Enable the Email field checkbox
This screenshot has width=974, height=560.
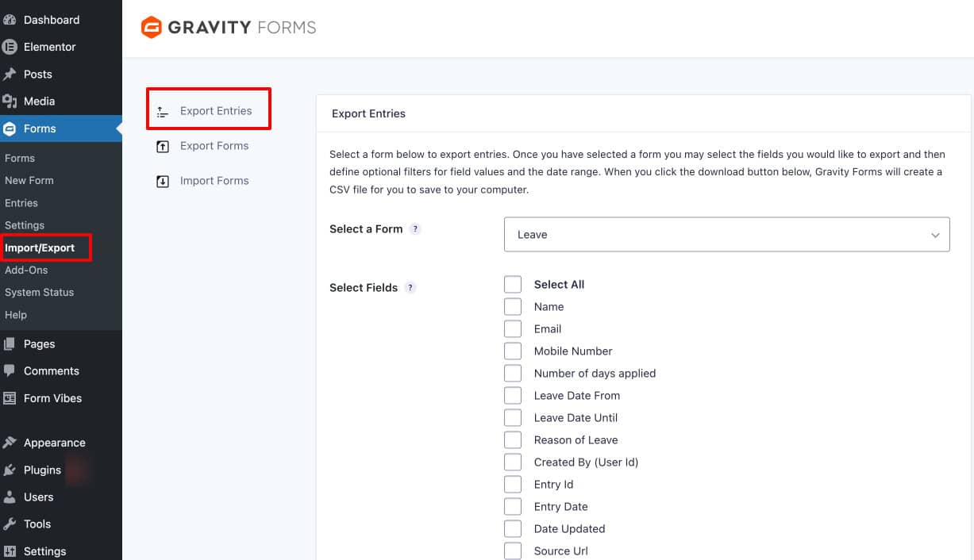[513, 328]
